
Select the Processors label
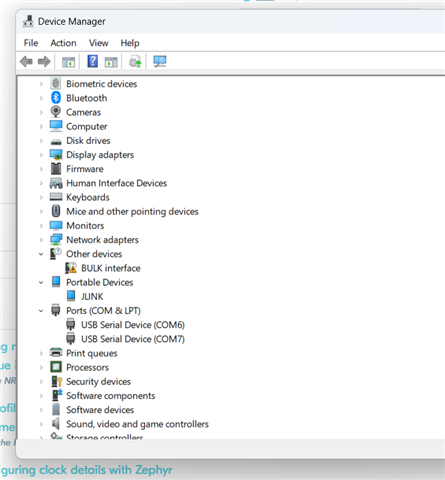pos(87,367)
